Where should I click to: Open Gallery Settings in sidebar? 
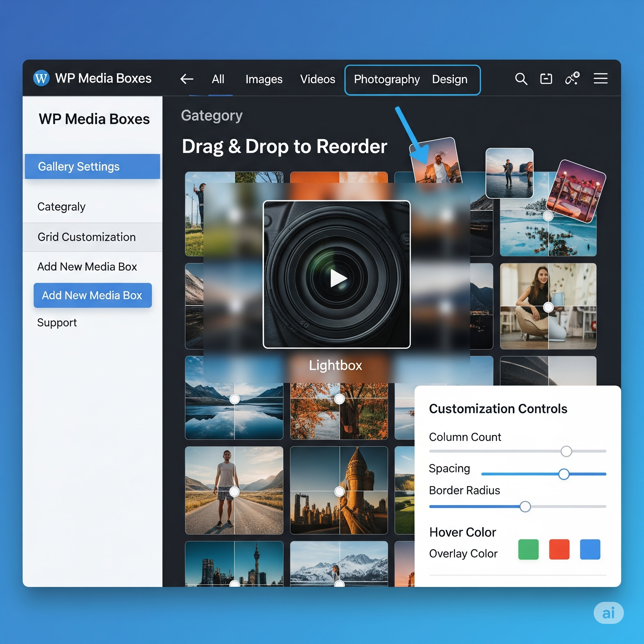pos(92,166)
